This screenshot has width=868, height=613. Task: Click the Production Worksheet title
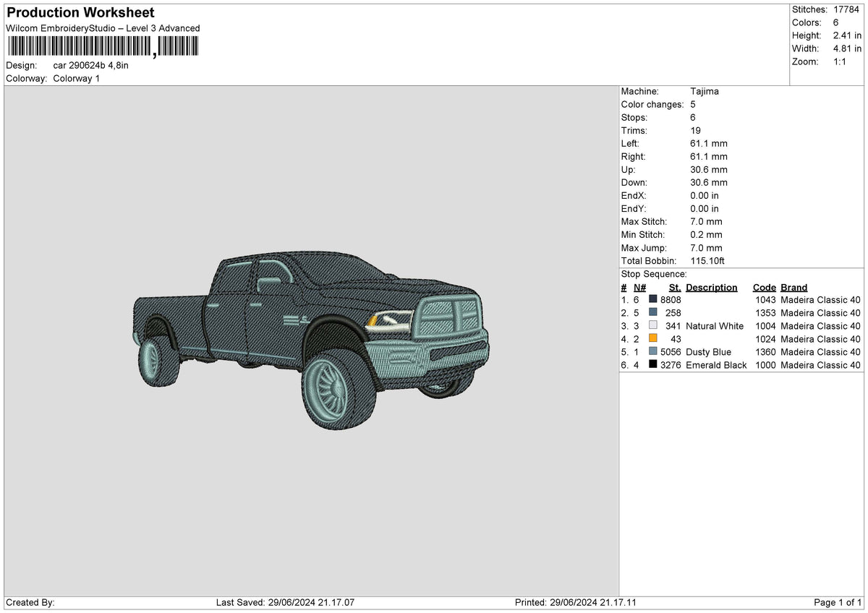(x=80, y=13)
